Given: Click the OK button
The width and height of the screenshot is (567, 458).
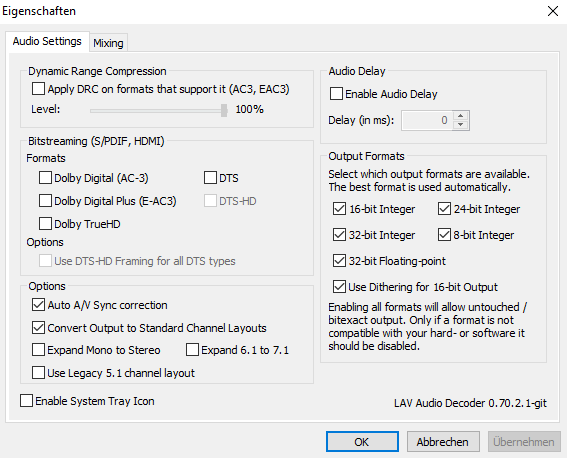Looking at the screenshot, I should pyautogui.click(x=362, y=441).
